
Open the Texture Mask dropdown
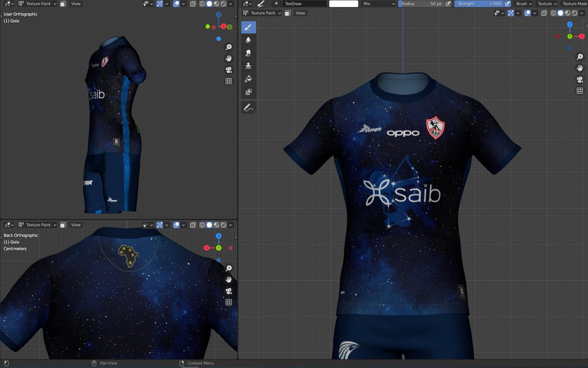[x=574, y=3]
